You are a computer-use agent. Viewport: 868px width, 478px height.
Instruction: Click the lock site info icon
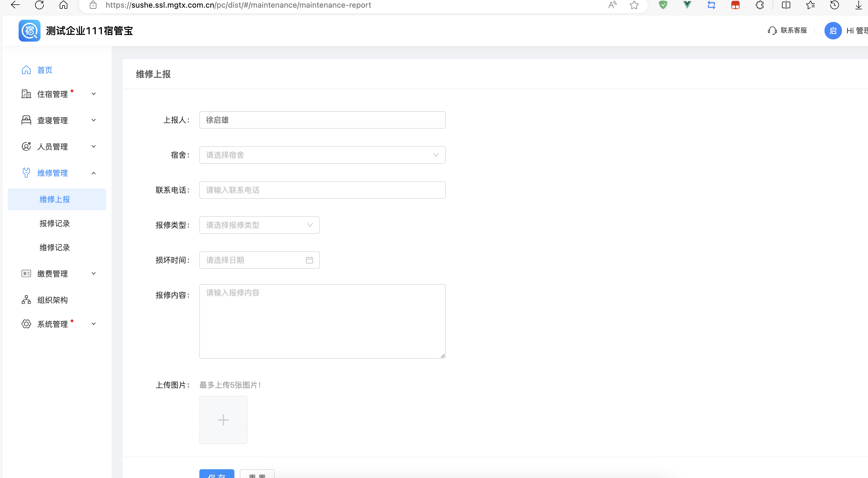(93, 5)
